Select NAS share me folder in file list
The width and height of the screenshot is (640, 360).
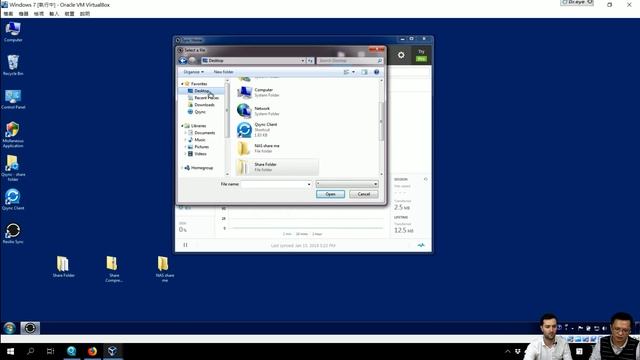[278, 148]
